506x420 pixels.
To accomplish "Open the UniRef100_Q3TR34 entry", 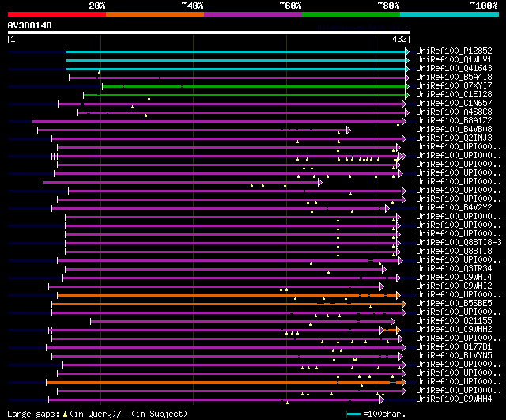I will tap(454, 269).
